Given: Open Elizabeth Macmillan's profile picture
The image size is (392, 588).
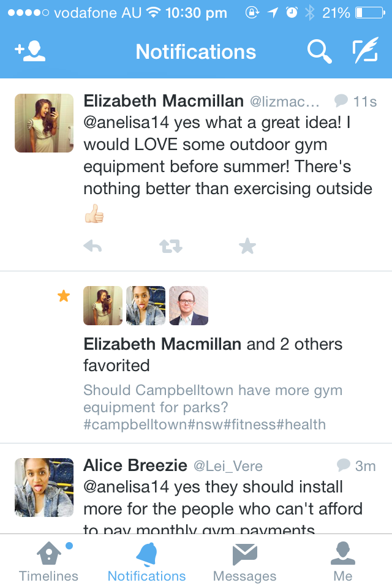Looking at the screenshot, I should click(x=44, y=123).
